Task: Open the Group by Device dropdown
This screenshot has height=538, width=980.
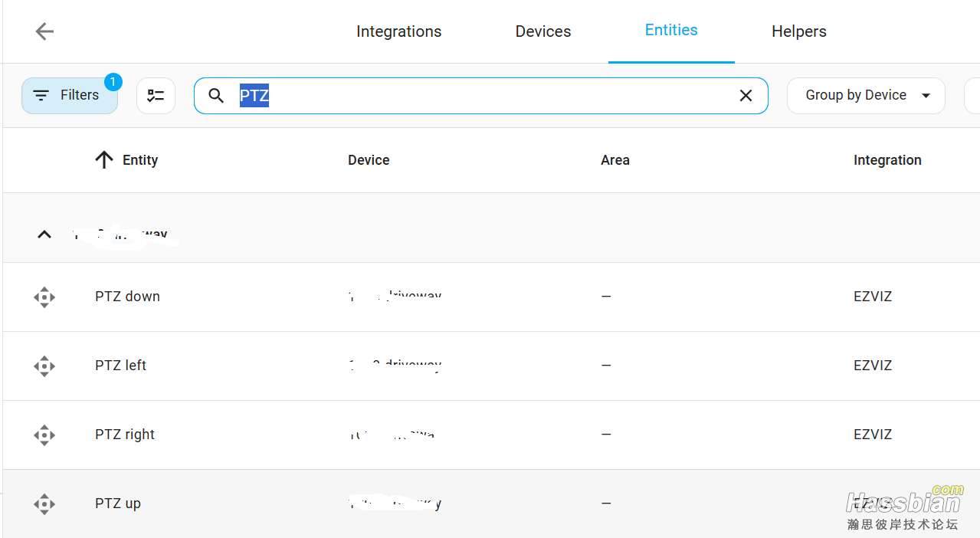Action: point(866,96)
